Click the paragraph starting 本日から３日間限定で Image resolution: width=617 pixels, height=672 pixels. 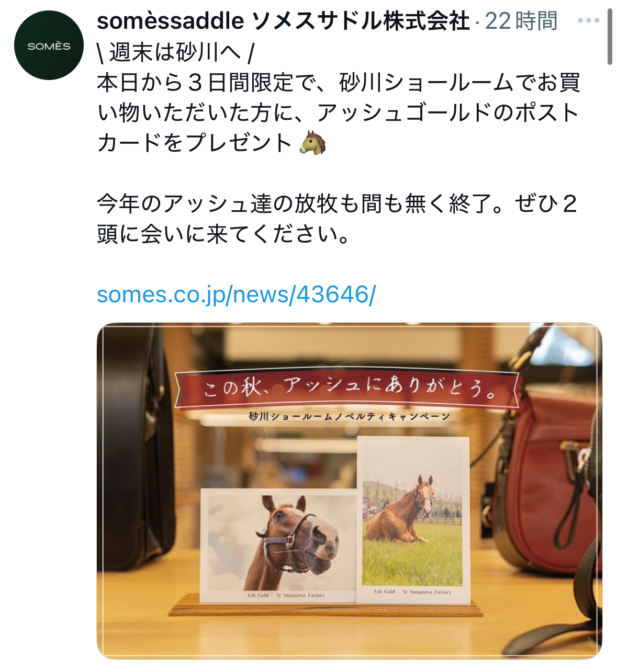tap(338, 112)
